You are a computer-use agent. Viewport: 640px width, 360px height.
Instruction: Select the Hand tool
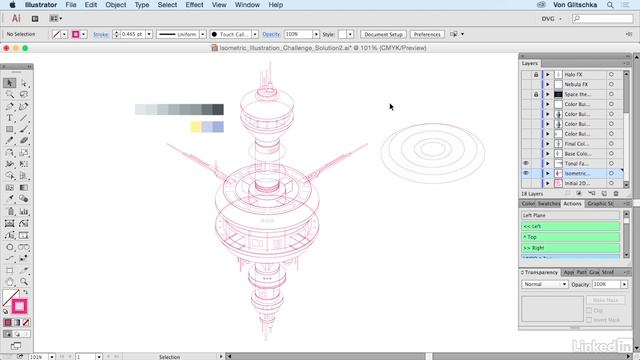[x=9, y=282]
